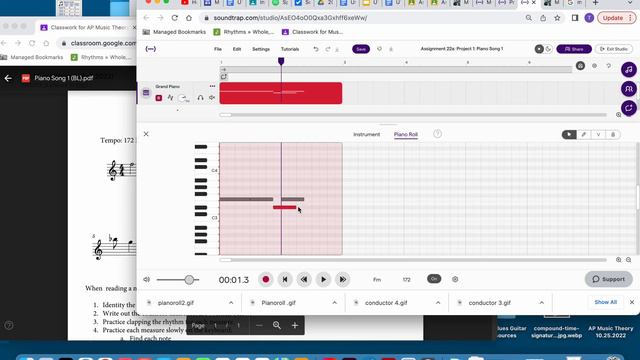Open the collaborators panel

click(629, 89)
